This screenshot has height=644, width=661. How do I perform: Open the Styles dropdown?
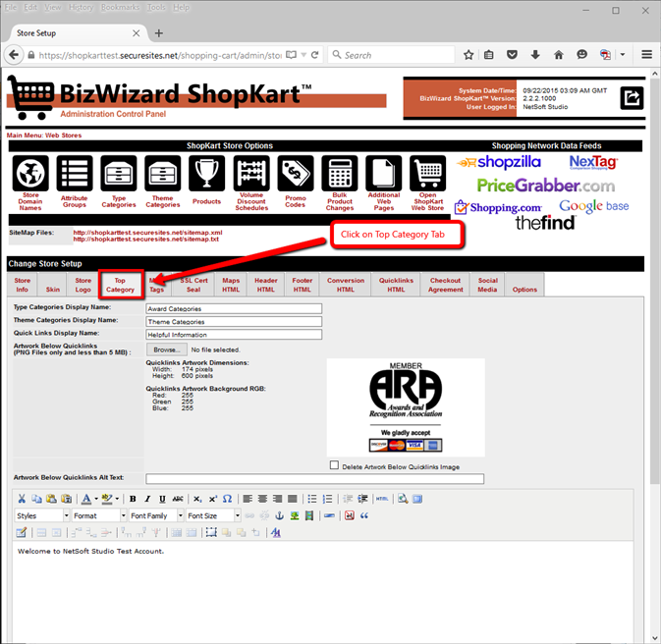pyautogui.click(x=42, y=515)
